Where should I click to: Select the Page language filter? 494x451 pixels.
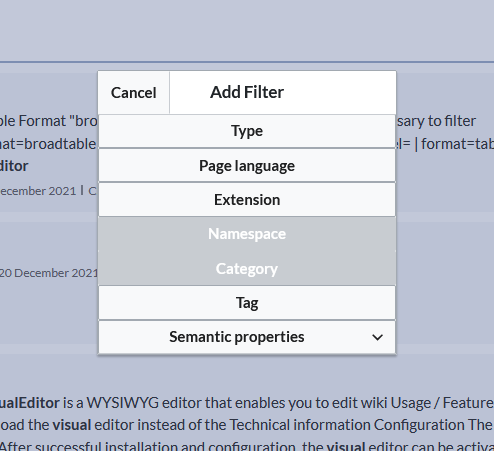point(247,166)
